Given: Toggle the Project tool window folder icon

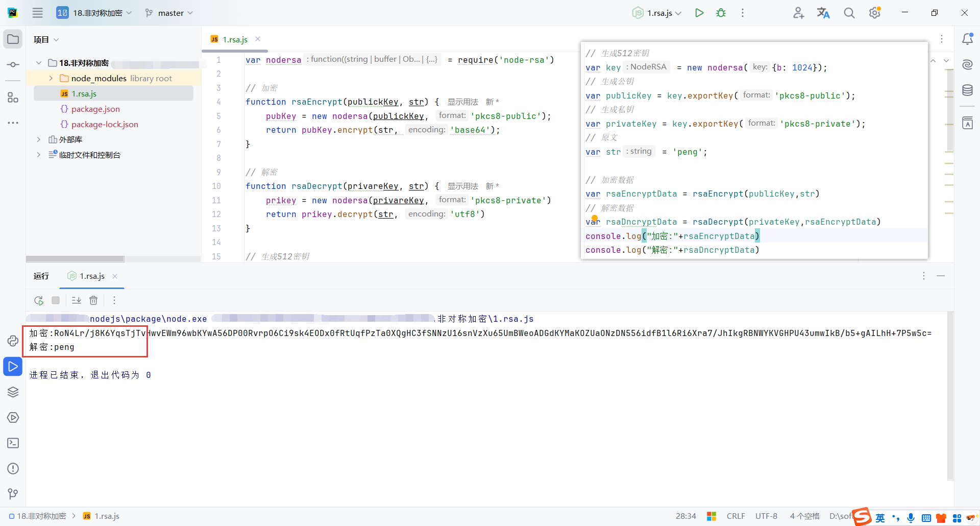Looking at the screenshot, I should tap(13, 39).
